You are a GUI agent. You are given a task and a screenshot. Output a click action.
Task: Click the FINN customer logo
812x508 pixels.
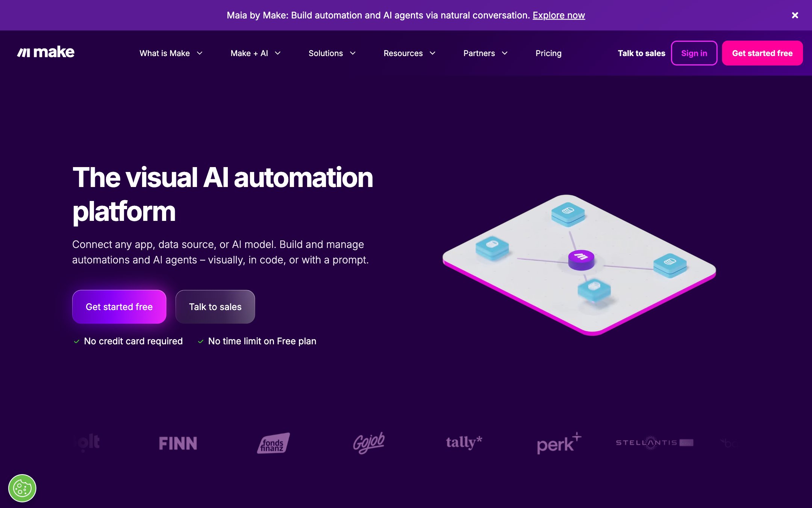coord(178,443)
